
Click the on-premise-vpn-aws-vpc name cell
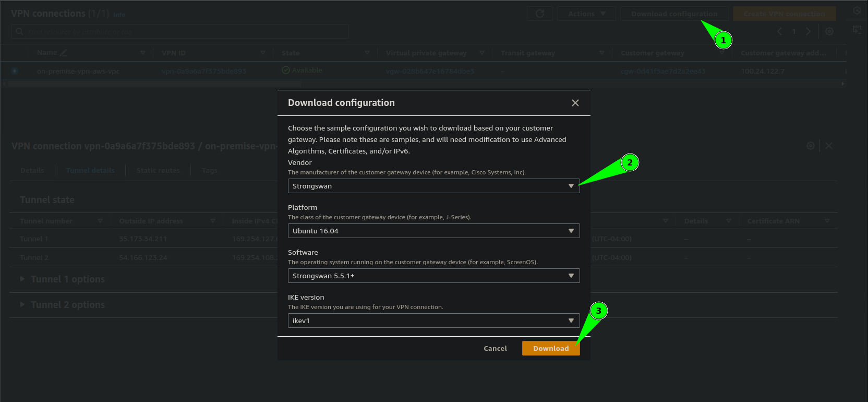click(78, 71)
